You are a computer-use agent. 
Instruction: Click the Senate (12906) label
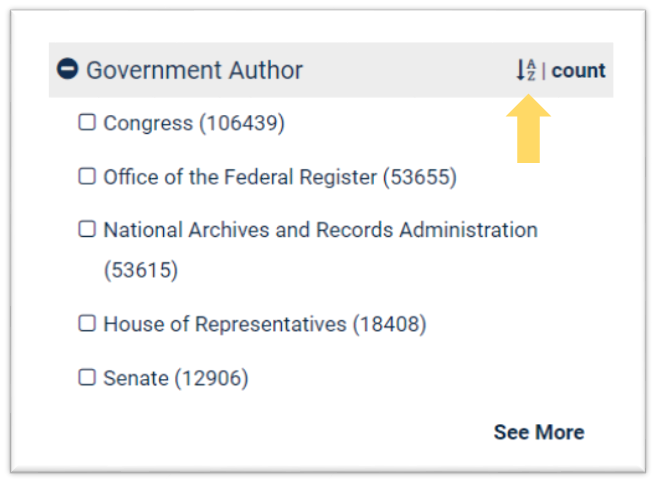click(x=176, y=378)
